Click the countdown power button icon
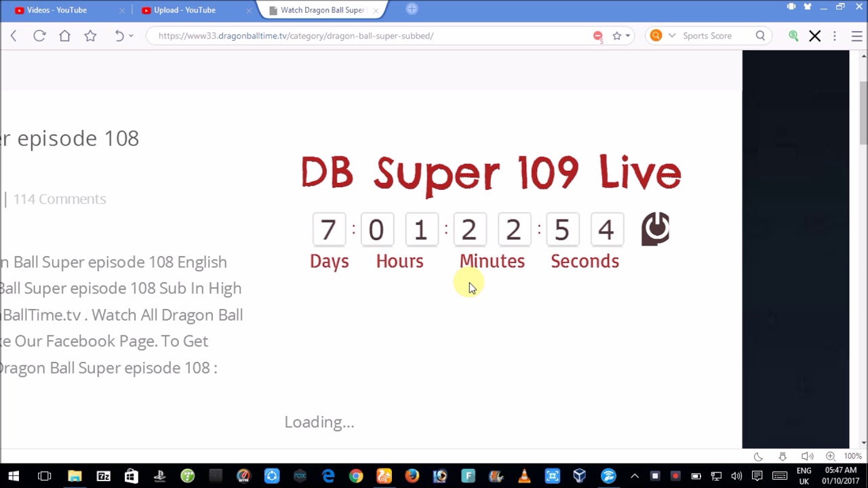The height and width of the screenshot is (488, 868). tap(655, 229)
